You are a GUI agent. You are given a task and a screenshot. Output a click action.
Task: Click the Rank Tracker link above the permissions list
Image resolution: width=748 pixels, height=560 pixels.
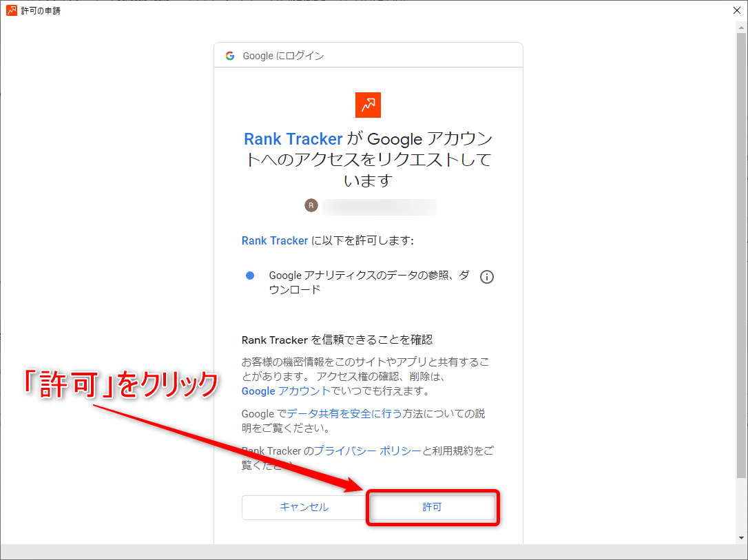pyautogui.click(x=275, y=241)
